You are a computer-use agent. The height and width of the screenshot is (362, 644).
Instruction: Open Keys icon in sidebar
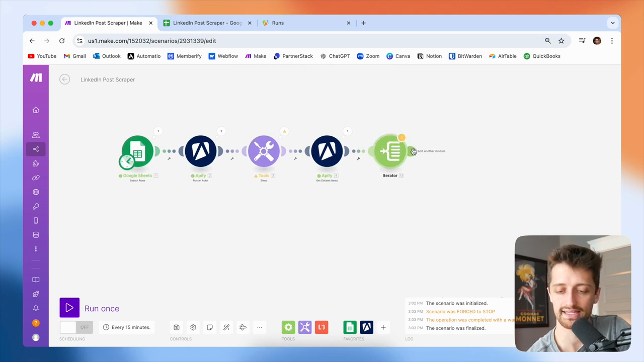pos(36,206)
